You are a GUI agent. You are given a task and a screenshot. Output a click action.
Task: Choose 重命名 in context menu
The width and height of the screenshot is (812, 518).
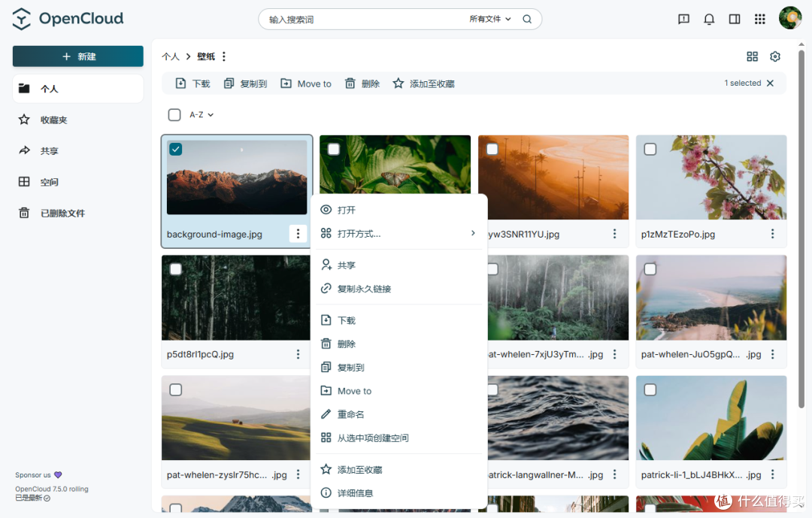tap(398, 414)
